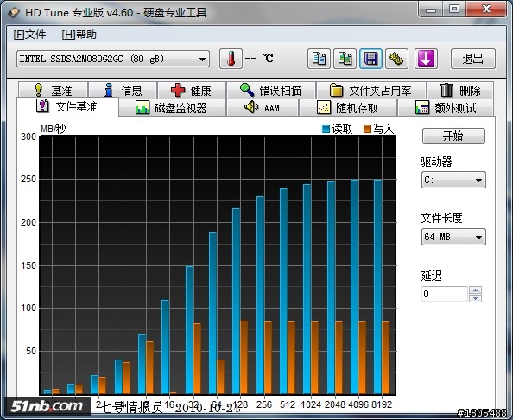Click the 驱动器 label
The width and height of the screenshot is (513, 420).
tap(437, 162)
